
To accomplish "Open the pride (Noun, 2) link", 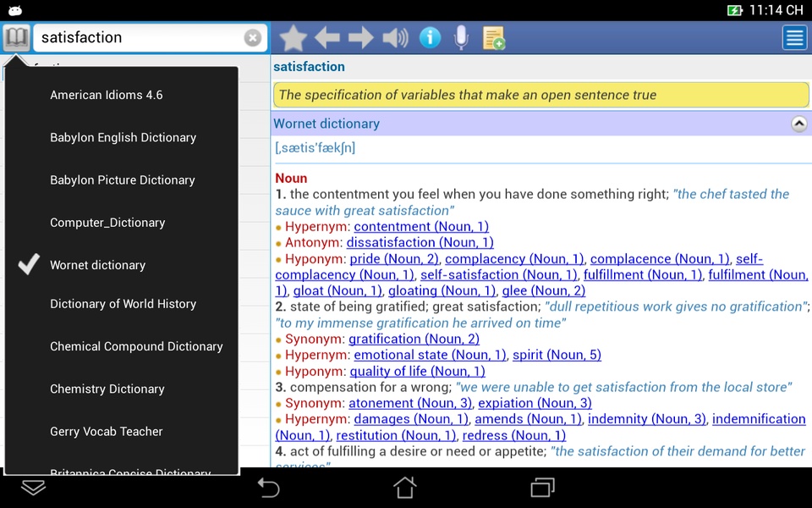I will (x=393, y=259).
